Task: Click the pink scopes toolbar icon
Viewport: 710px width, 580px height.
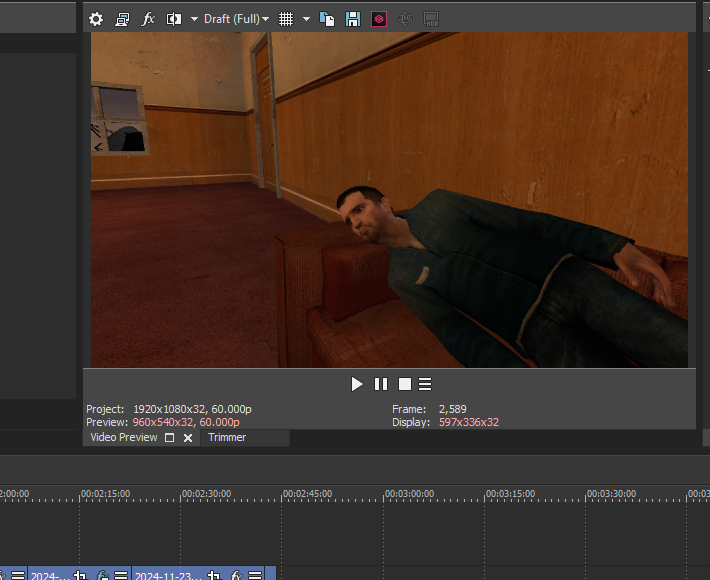Action: [379, 19]
